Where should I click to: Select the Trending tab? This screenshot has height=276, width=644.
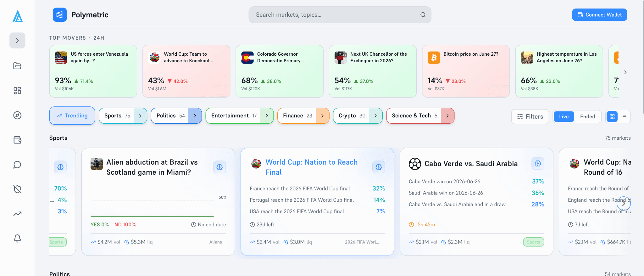(x=72, y=115)
